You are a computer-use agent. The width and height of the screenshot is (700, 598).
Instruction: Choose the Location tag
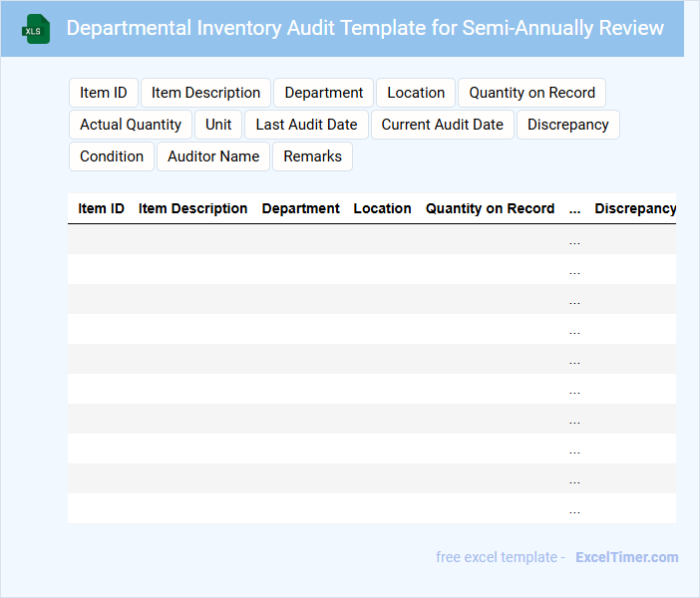416,93
